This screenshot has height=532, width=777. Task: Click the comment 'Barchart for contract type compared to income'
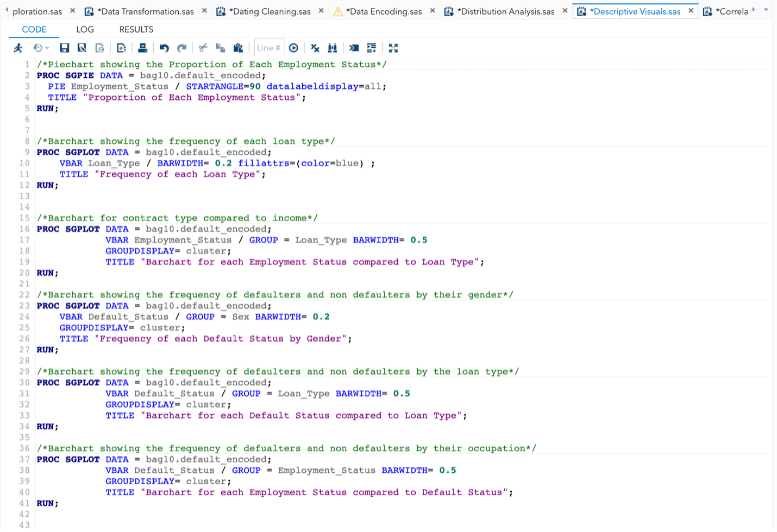click(177, 218)
